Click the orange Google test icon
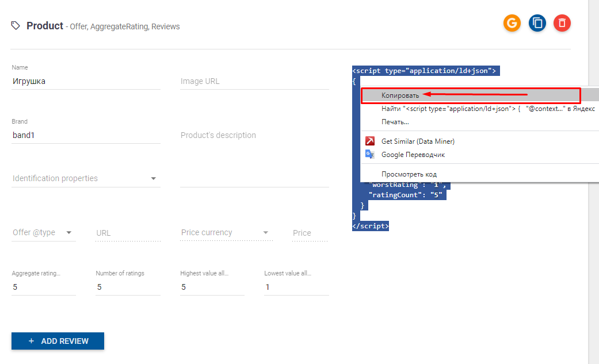The height and width of the screenshot is (364, 599). pos(512,23)
